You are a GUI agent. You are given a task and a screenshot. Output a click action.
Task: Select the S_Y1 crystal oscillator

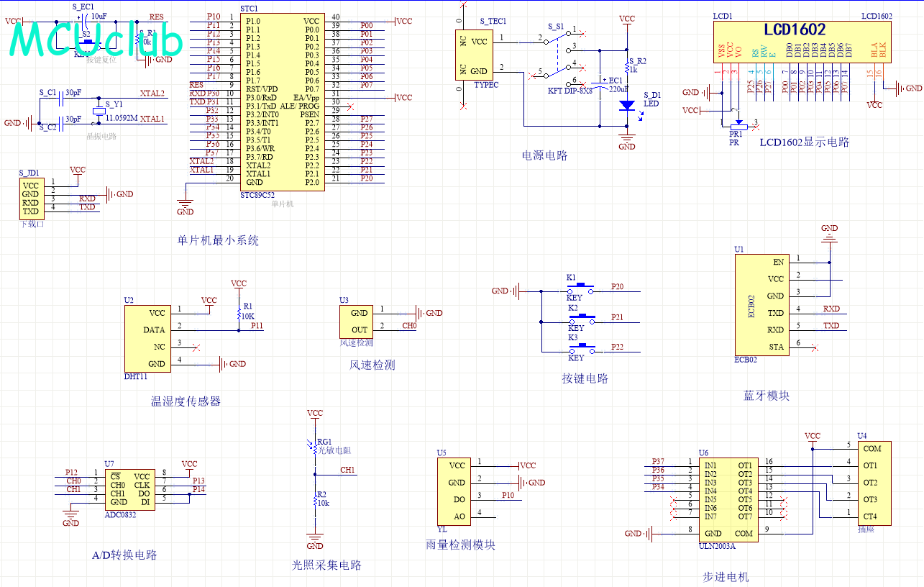(99, 112)
